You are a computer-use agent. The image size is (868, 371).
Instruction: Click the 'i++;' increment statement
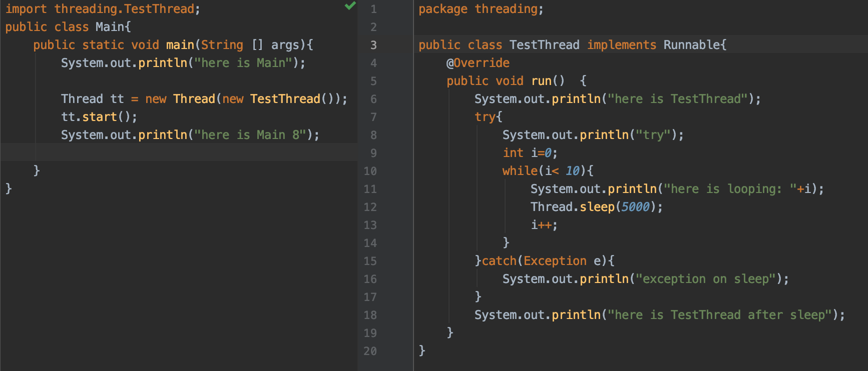pyautogui.click(x=544, y=225)
